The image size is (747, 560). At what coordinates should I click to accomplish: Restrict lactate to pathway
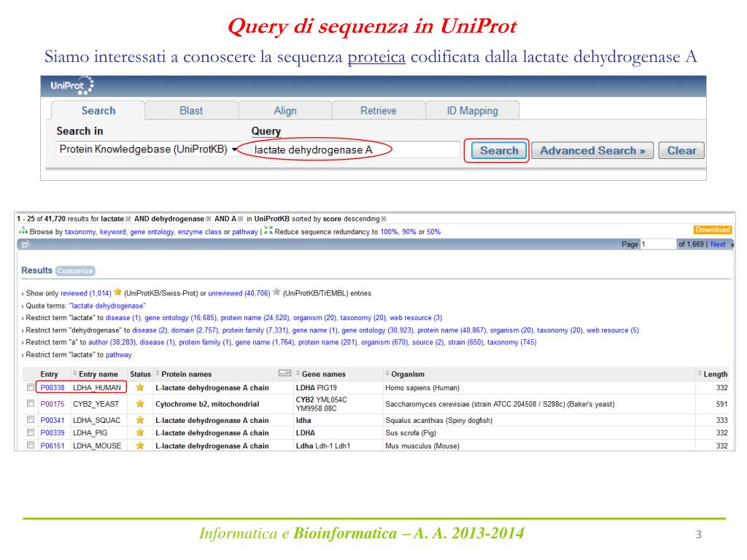[x=119, y=355]
